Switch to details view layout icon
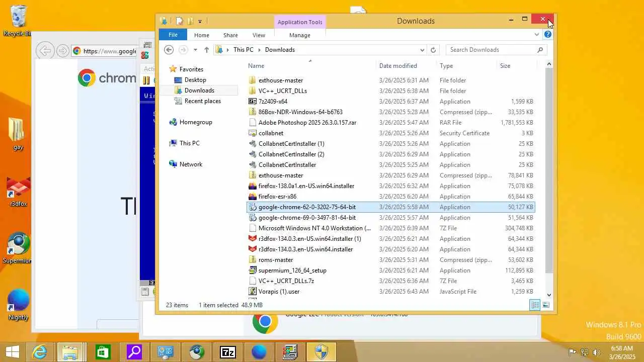 pyautogui.click(x=535, y=305)
